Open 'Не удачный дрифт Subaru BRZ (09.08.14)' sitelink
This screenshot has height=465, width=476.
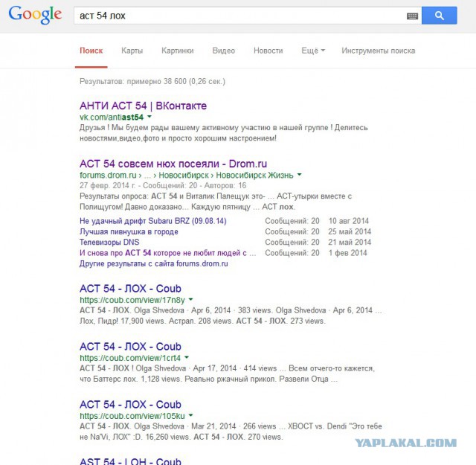[x=153, y=221]
